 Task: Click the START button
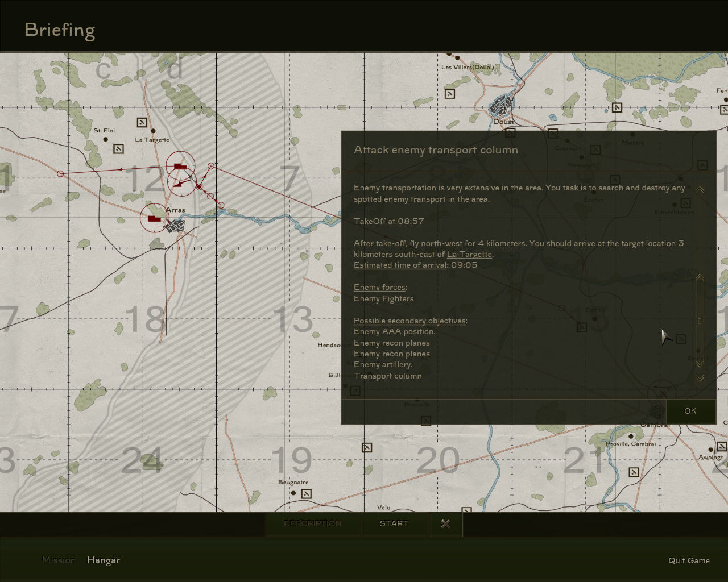(394, 524)
